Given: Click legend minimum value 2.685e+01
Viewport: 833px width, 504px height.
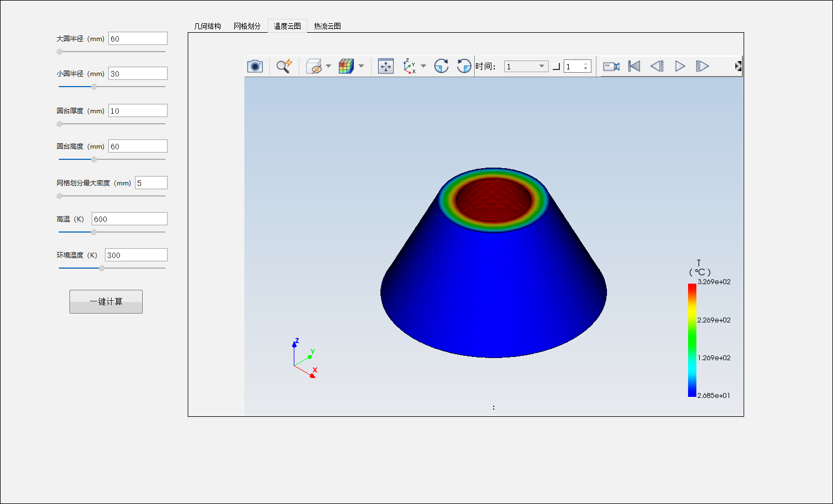Looking at the screenshot, I should pyautogui.click(x=714, y=396).
